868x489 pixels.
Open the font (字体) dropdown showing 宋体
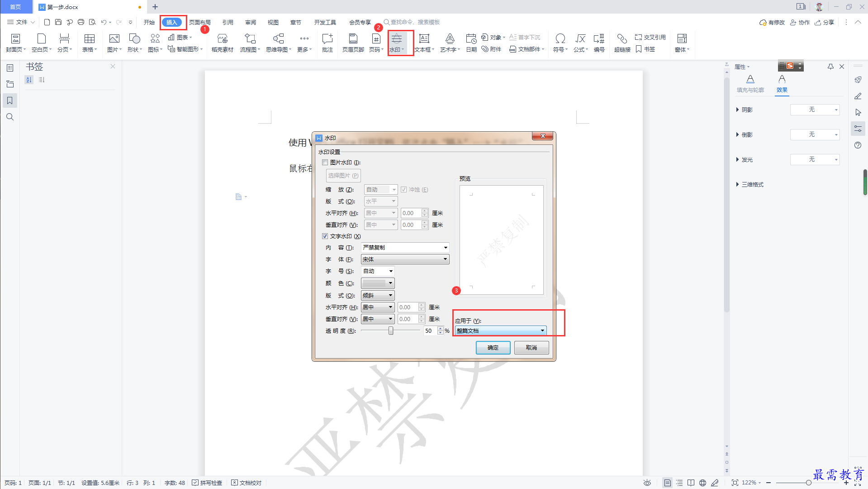[405, 259]
